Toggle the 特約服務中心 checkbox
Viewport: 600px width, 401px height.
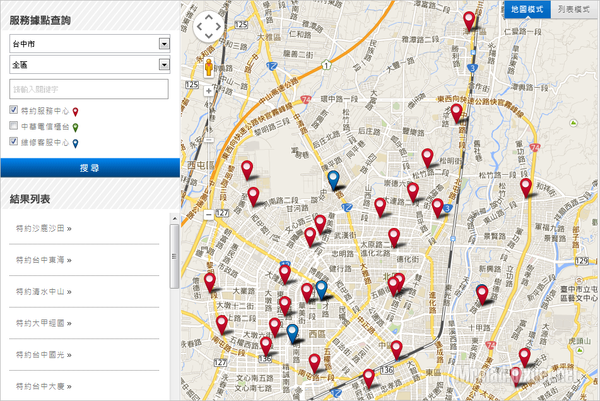coord(13,110)
